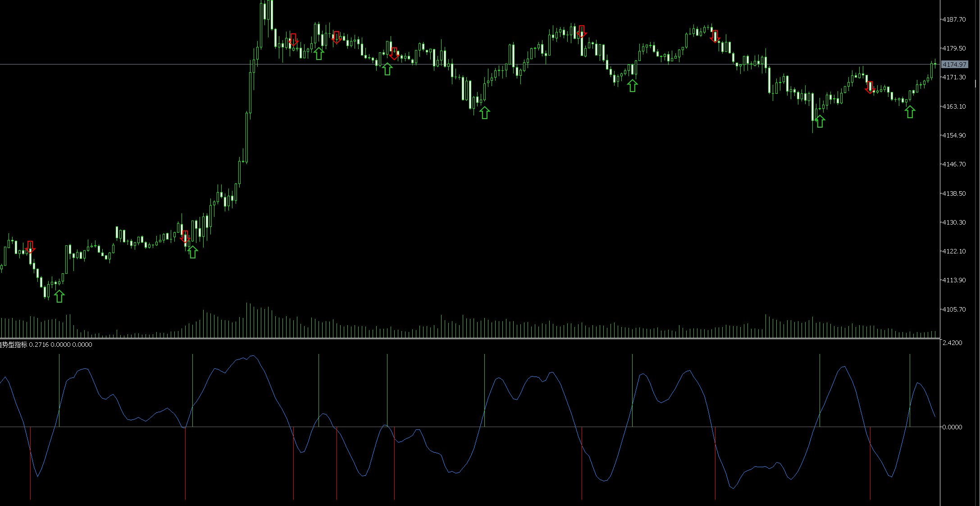
Task: Click the 4105.70 price axis label
Action: [954, 309]
